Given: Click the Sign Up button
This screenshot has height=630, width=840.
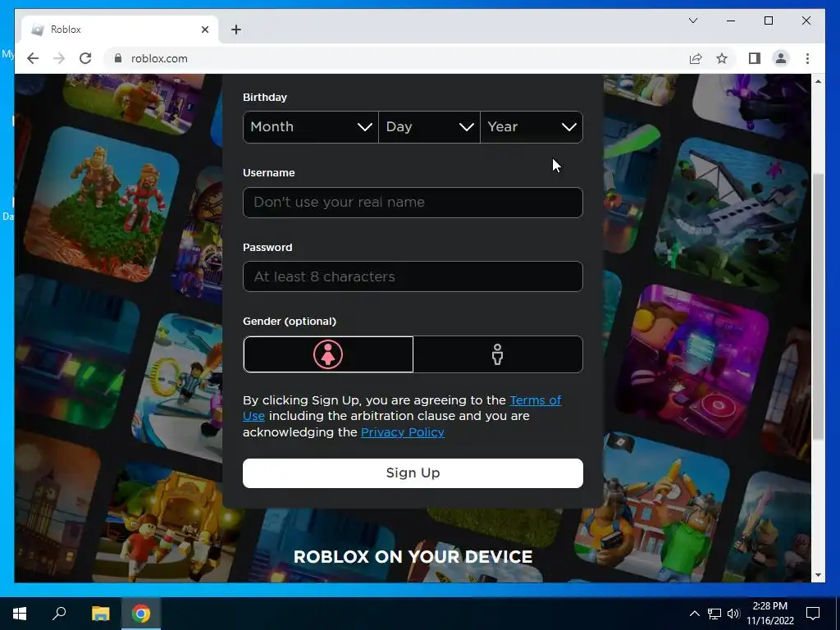Looking at the screenshot, I should coord(413,473).
